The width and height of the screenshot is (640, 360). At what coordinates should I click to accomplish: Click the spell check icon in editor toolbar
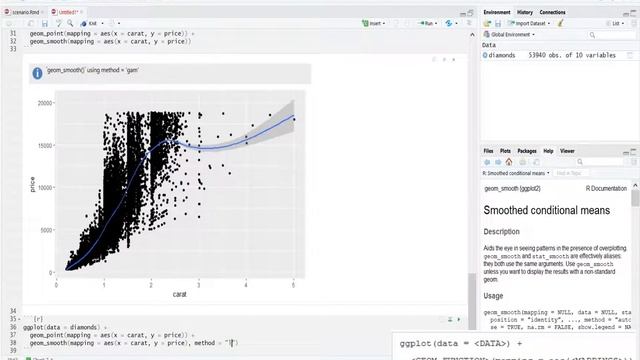click(x=59, y=24)
